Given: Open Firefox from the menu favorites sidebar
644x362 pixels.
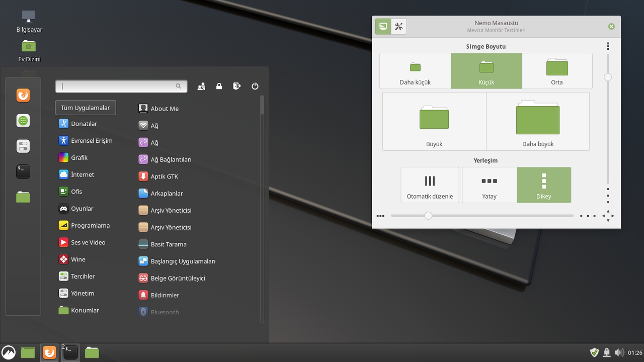Looking at the screenshot, I should (x=23, y=95).
